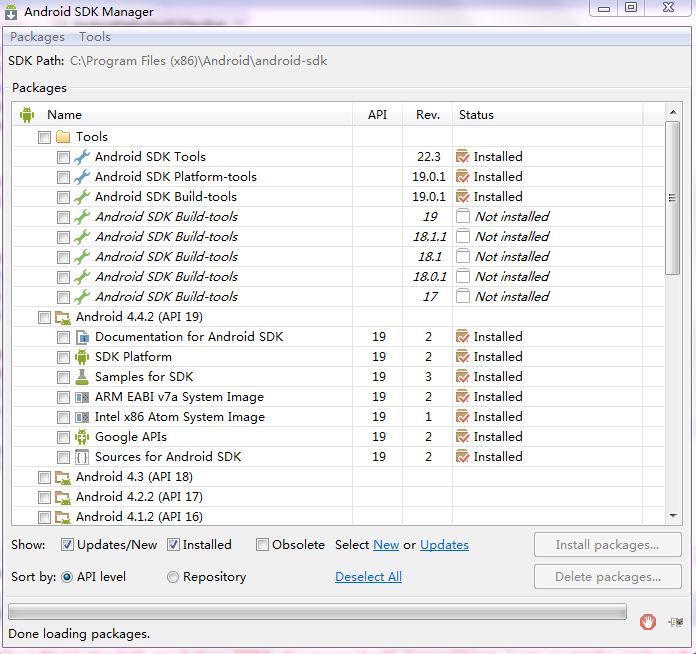The width and height of the screenshot is (696, 654).
Task: Click the API column header
Action: coord(377,115)
